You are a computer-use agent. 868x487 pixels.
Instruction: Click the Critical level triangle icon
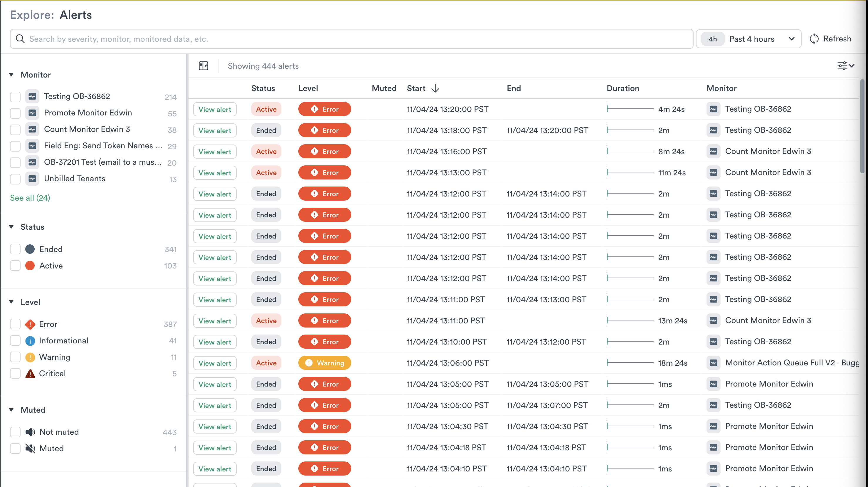click(30, 373)
